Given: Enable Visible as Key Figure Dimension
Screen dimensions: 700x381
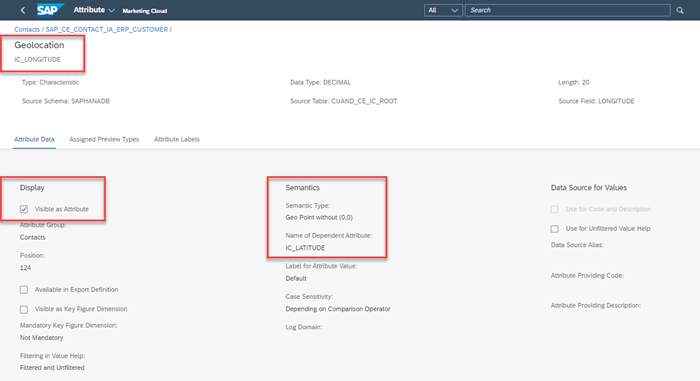Looking at the screenshot, I should tap(24, 309).
